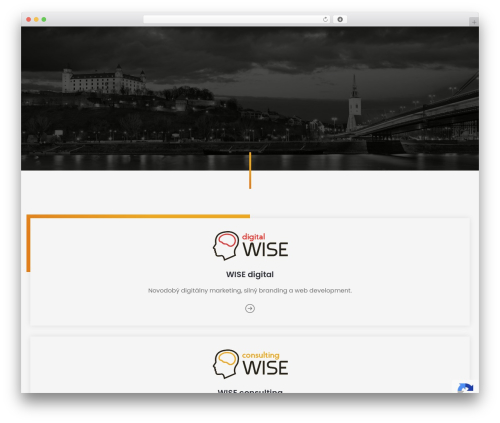Click text 'Novodobý digitálny marketing' description
500x423 pixels.
coord(250,291)
